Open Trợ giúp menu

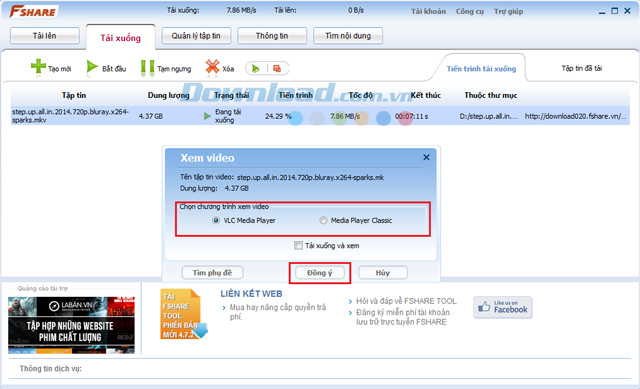tap(508, 11)
